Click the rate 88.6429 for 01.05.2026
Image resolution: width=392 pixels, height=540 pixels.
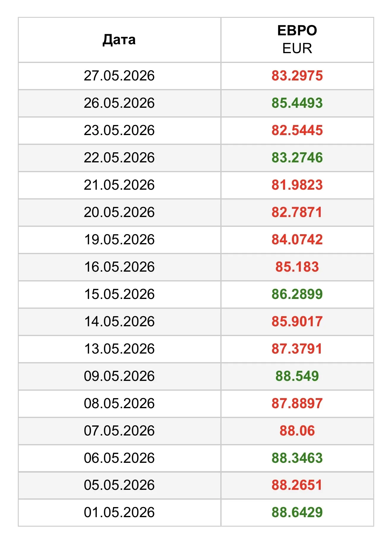click(297, 512)
